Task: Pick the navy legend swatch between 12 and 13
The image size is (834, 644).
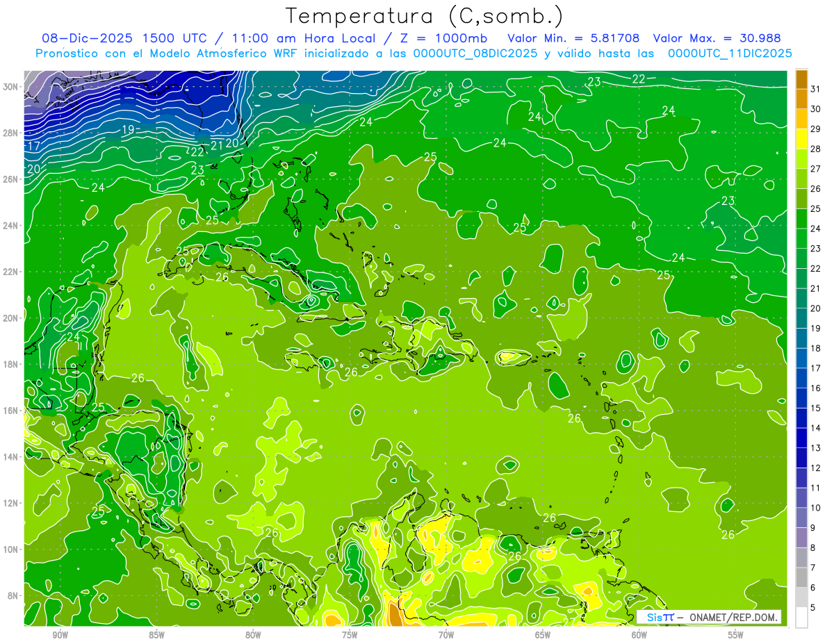Action: [x=801, y=458]
